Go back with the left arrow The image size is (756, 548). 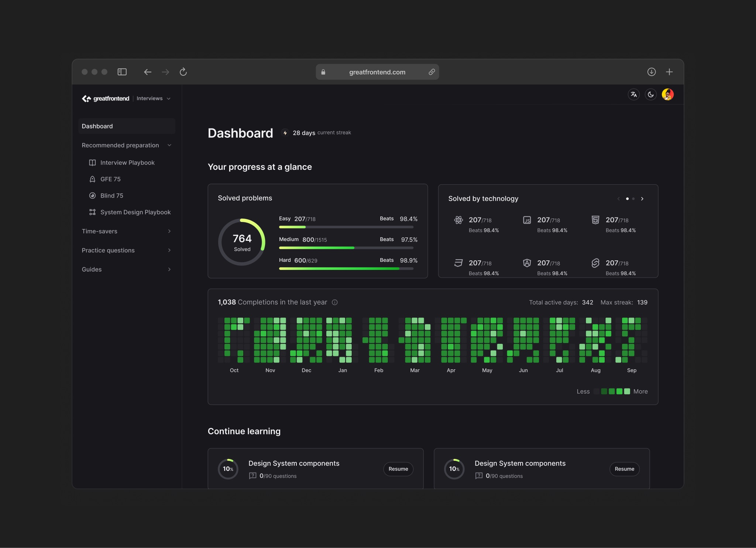pos(148,72)
